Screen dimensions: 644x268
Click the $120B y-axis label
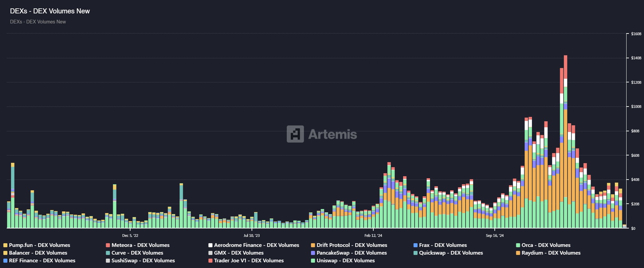[x=636, y=82]
